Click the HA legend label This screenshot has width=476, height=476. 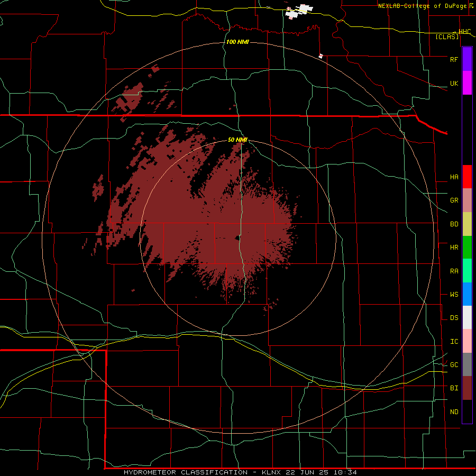(x=454, y=177)
